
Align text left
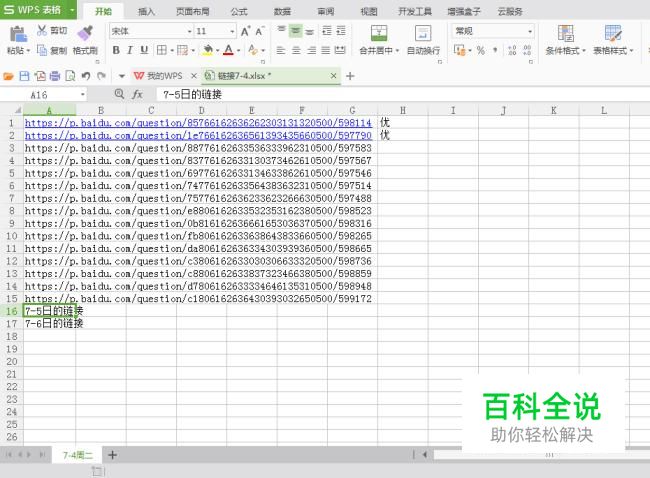pyautogui.click(x=281, y=50)
